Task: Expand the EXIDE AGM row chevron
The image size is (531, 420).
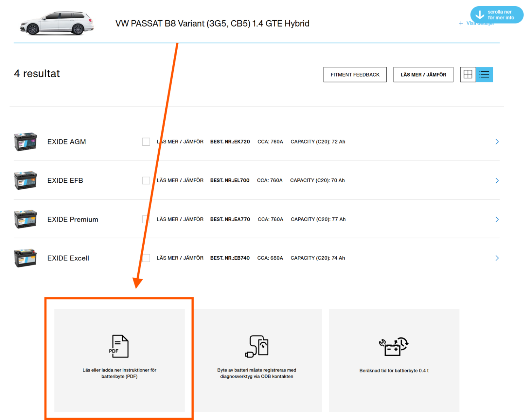Action: (x=497, y=142)
